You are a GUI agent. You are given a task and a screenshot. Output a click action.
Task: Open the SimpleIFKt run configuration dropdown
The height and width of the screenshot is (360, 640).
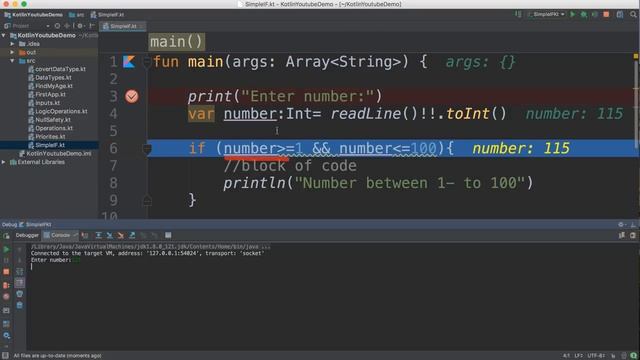tap(546, 14)
